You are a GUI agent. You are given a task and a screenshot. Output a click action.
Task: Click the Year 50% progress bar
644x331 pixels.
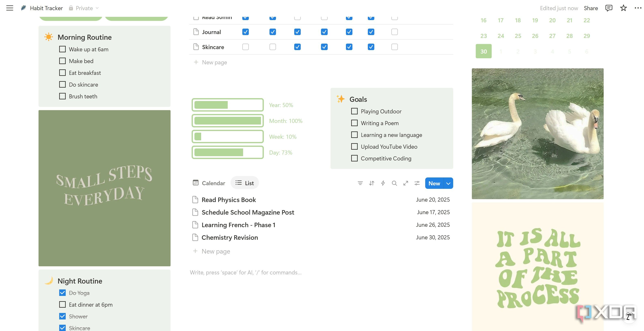[x=228, y=105]
